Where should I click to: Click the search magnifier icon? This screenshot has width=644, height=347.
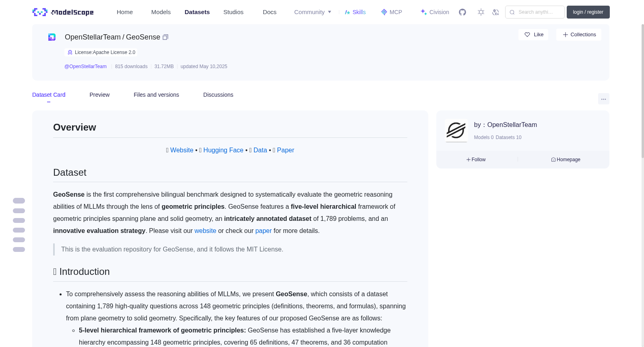click(x=512, y=12)
